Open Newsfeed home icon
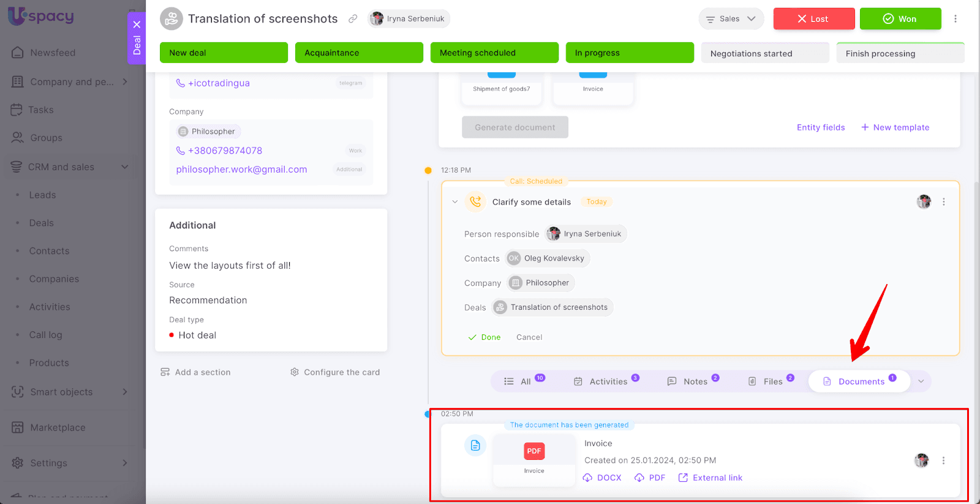Screen dimensions: 980x504 click(x=18, y=53)
